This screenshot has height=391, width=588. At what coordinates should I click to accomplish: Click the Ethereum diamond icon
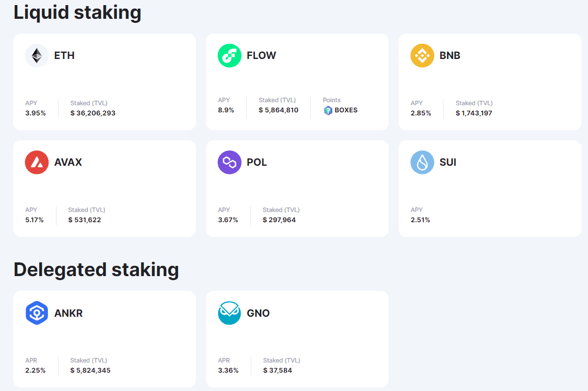[x=37, y=55]
